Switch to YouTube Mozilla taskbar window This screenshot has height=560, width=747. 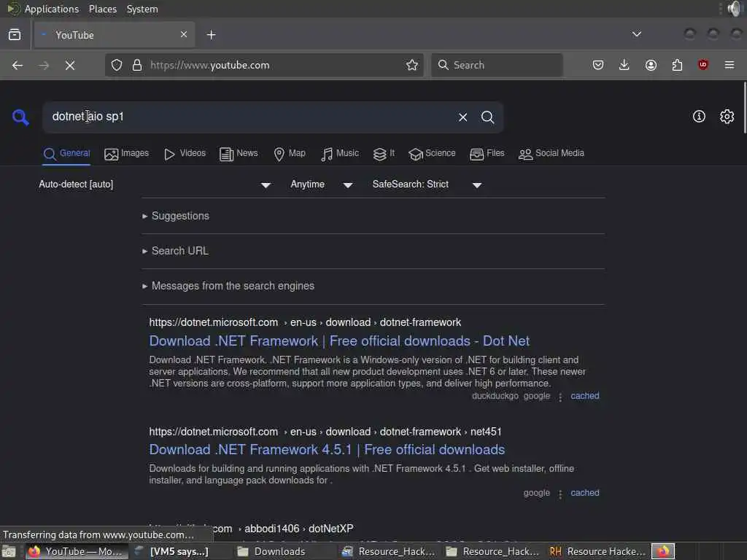(76, 551)
